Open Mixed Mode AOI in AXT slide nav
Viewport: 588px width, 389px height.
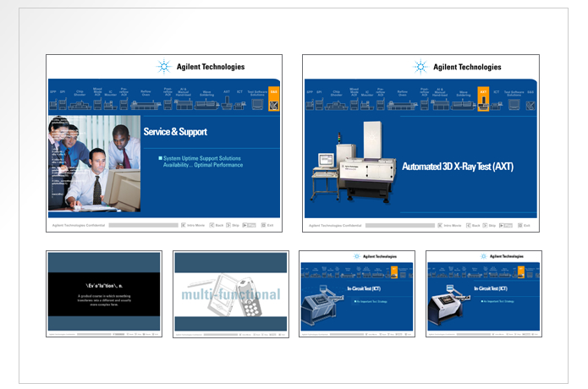pos(354,100)
